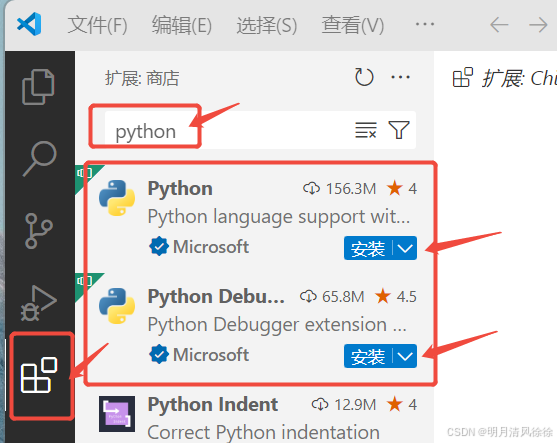The width and height of the screenshot is (557, 443).
Task: Select the Python extension title
Action: (180, 188)
